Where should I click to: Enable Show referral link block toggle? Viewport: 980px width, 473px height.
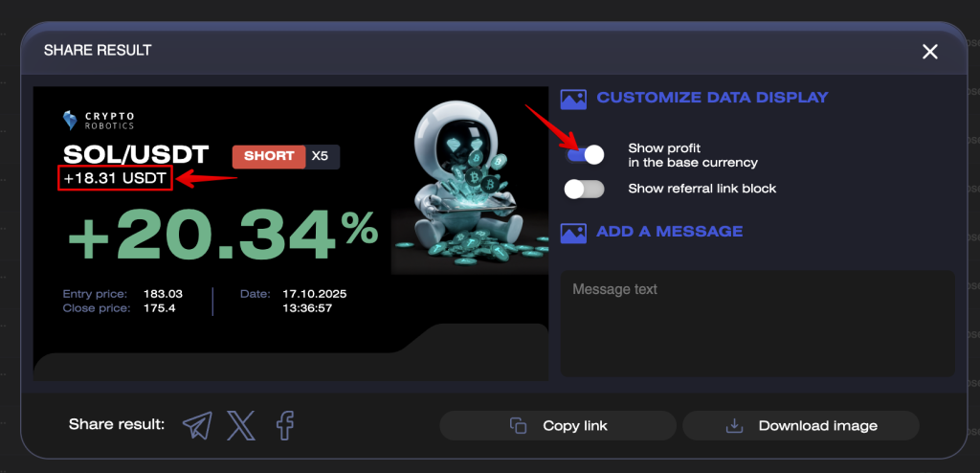pyautogui.click(x=585, y=189)
